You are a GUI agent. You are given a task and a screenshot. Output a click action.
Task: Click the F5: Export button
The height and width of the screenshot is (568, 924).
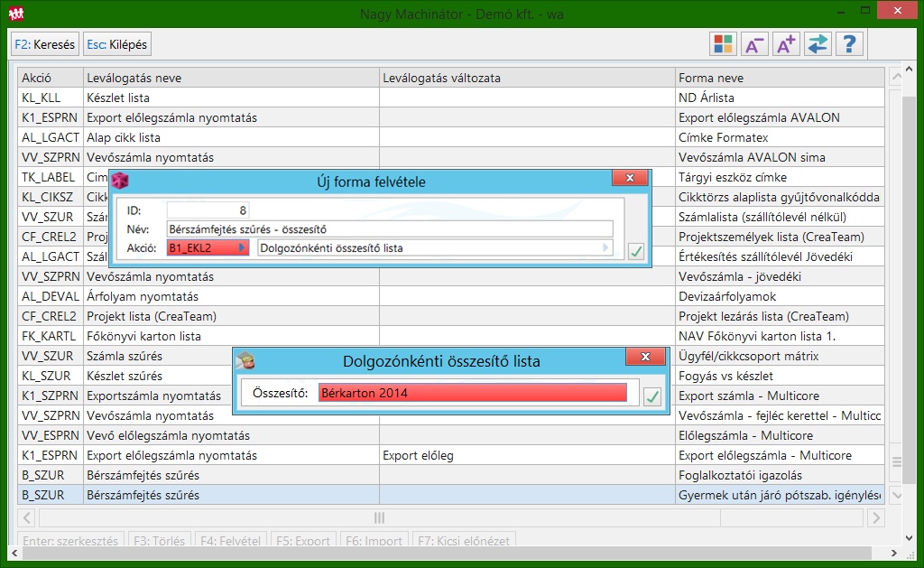pos(303,540)
